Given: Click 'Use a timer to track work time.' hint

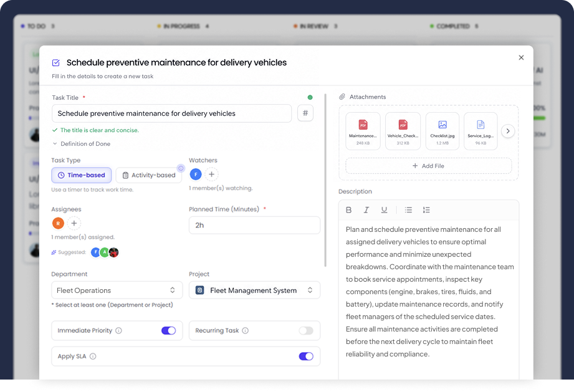Looking at the screenshot, I should tap(92, 189).
